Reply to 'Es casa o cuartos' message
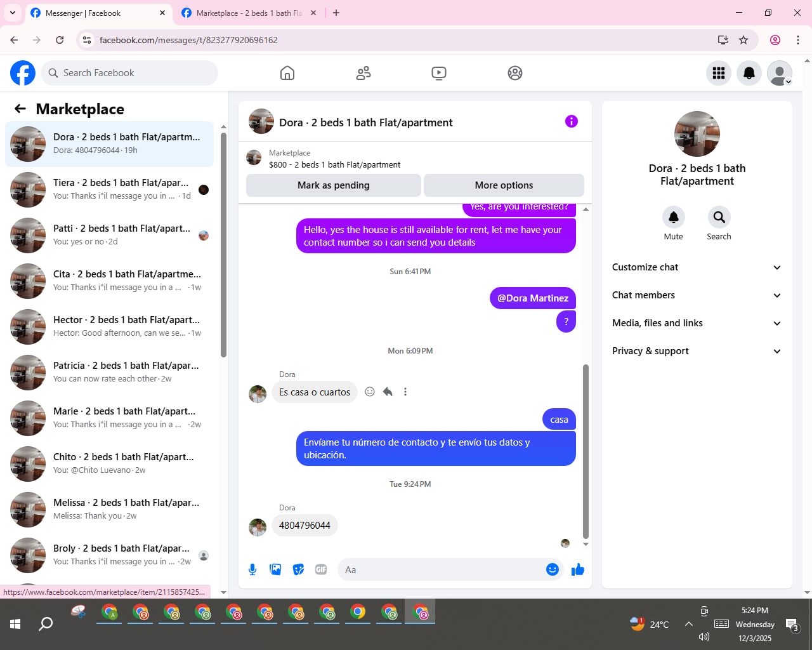The height and width of the screenshot is (650, 812). tap(388, 392)
